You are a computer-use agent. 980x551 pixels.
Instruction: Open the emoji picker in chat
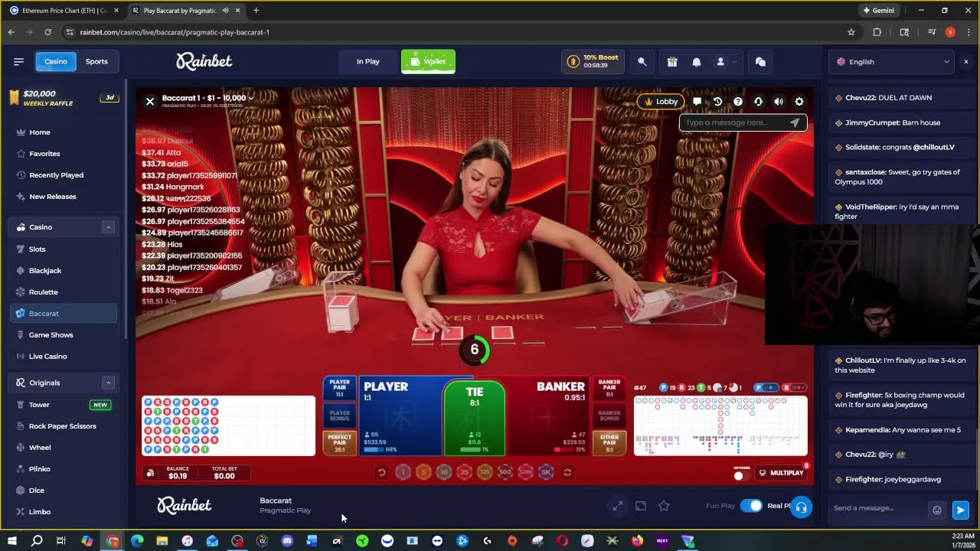point(936,510)
